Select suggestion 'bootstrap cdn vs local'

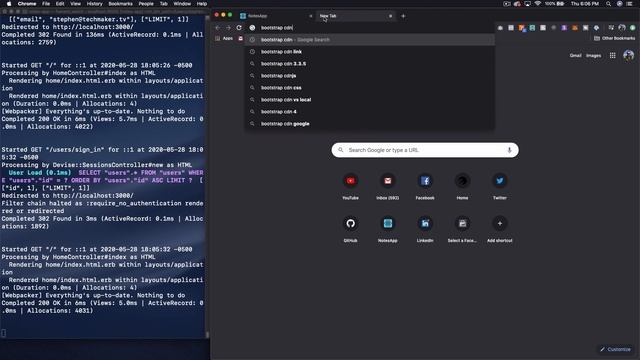370,100
